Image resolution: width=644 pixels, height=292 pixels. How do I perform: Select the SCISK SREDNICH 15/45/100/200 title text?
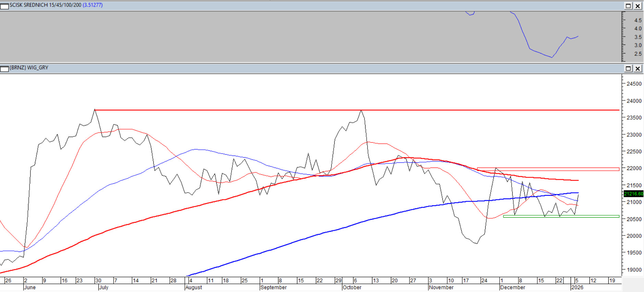pyautogui.click(x=45, y=5)
